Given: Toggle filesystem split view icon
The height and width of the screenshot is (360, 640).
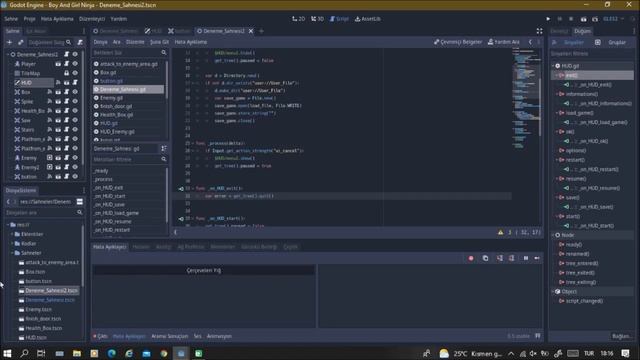Looking at the screenshot, I should coord(80,202).
